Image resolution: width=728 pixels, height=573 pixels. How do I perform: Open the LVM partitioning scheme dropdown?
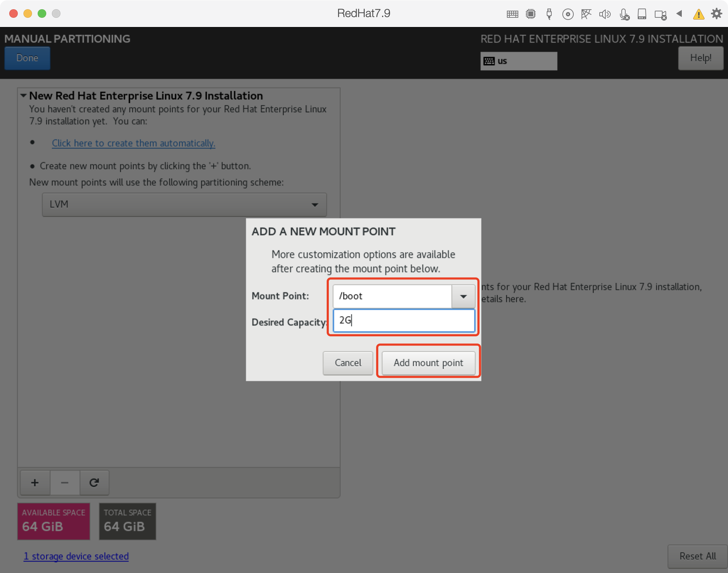tap(184, 205)
